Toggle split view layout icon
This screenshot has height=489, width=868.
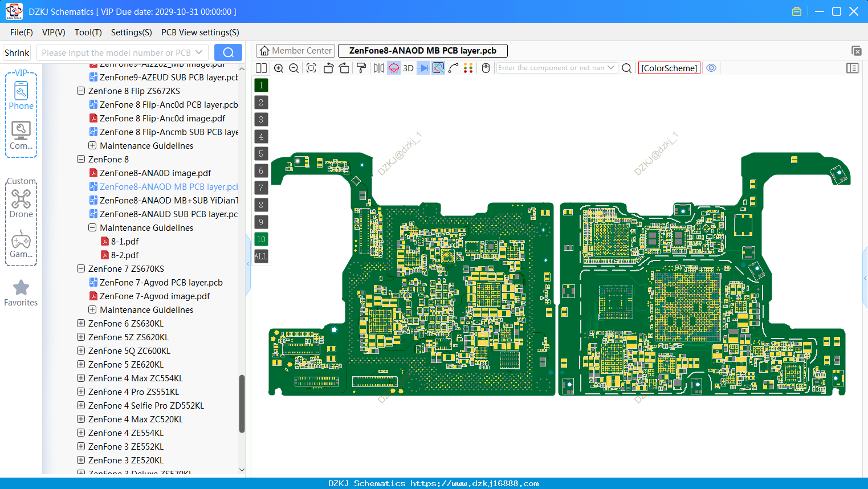(x=261, y=68)
